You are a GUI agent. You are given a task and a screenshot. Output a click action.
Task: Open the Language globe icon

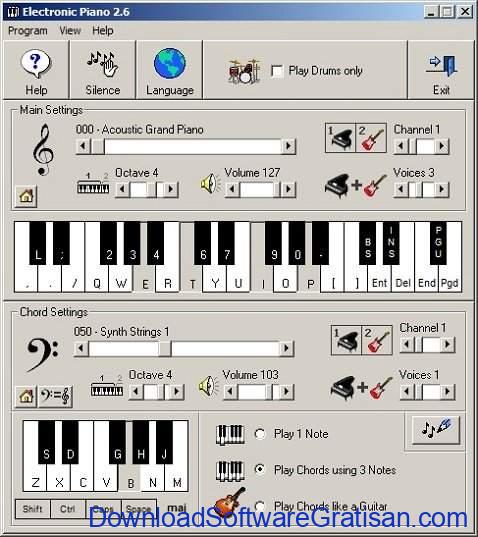pos(169,64)
